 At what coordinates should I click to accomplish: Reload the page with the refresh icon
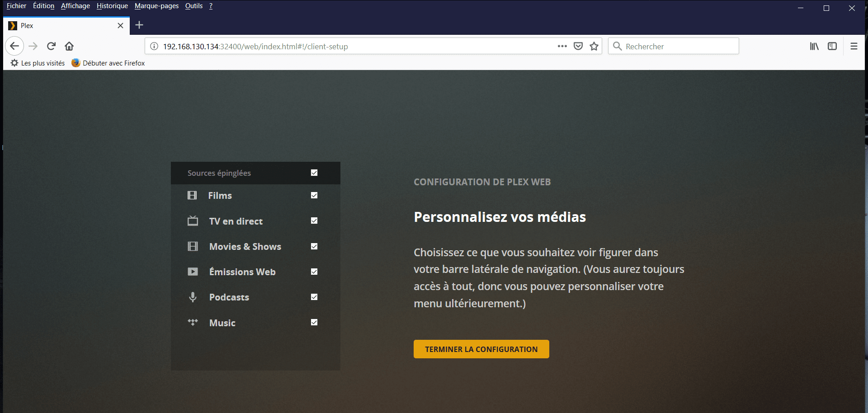pyautogui.click(x=51, y=46)
